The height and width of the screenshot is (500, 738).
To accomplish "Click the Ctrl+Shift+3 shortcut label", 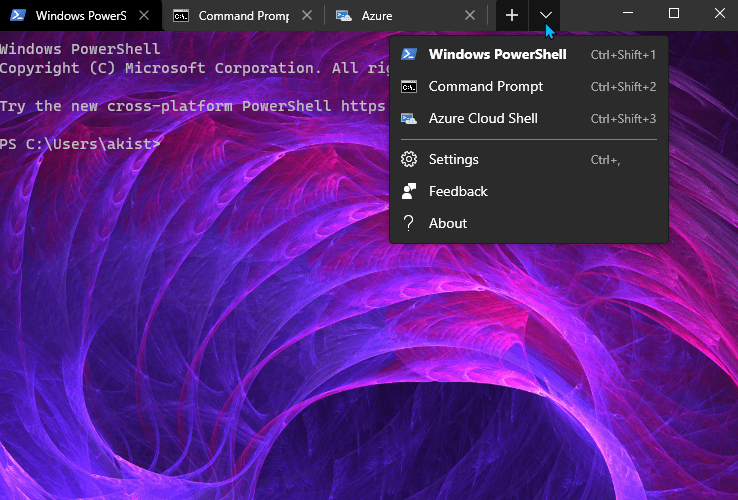I will point(623,119).
